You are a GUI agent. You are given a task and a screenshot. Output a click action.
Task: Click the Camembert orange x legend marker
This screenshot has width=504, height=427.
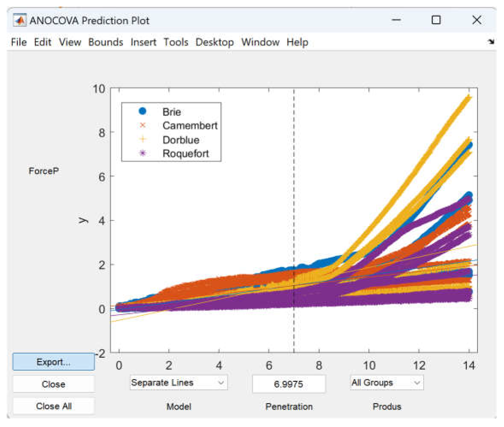point(143,125)
